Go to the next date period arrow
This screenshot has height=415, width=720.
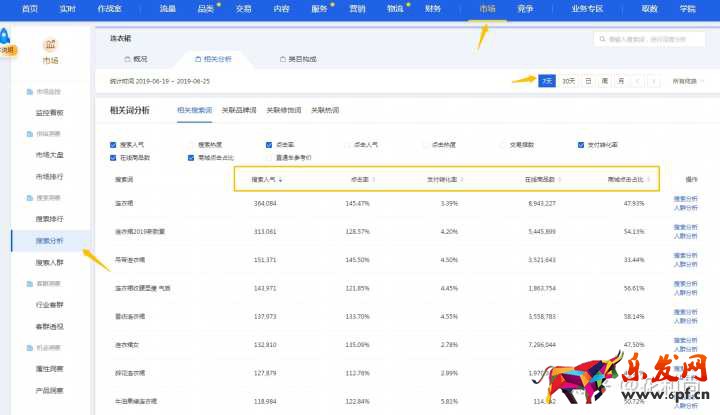click(654, 81)
